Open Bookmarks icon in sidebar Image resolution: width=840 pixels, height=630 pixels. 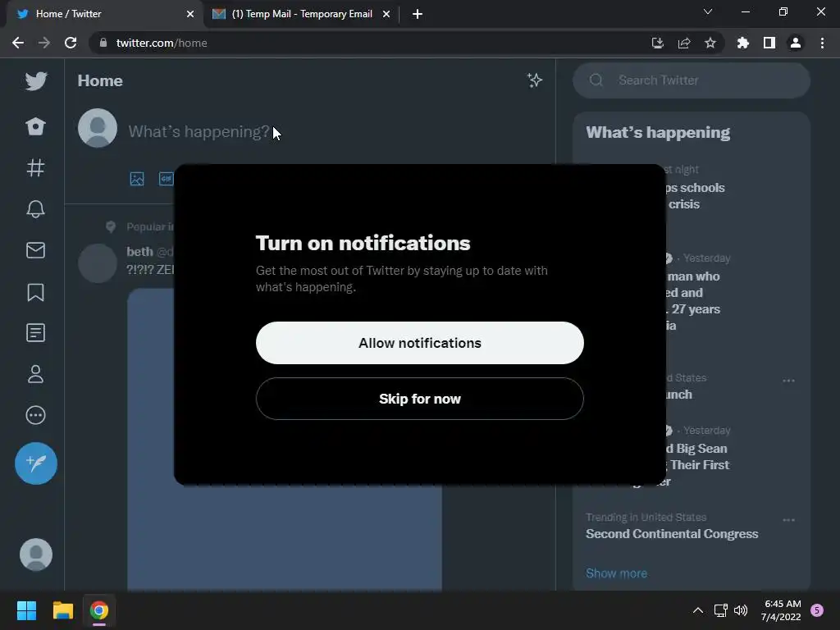pos(35,292)
